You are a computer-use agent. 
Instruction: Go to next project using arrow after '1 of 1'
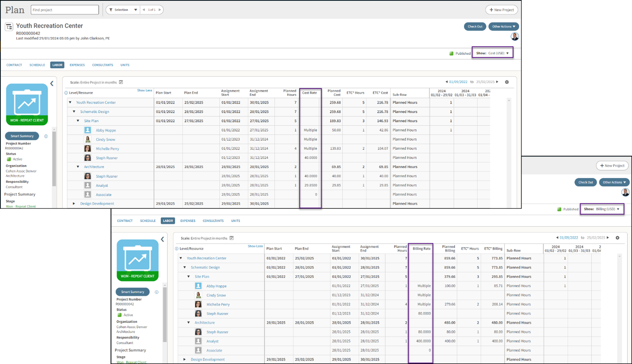pos(160,10)
